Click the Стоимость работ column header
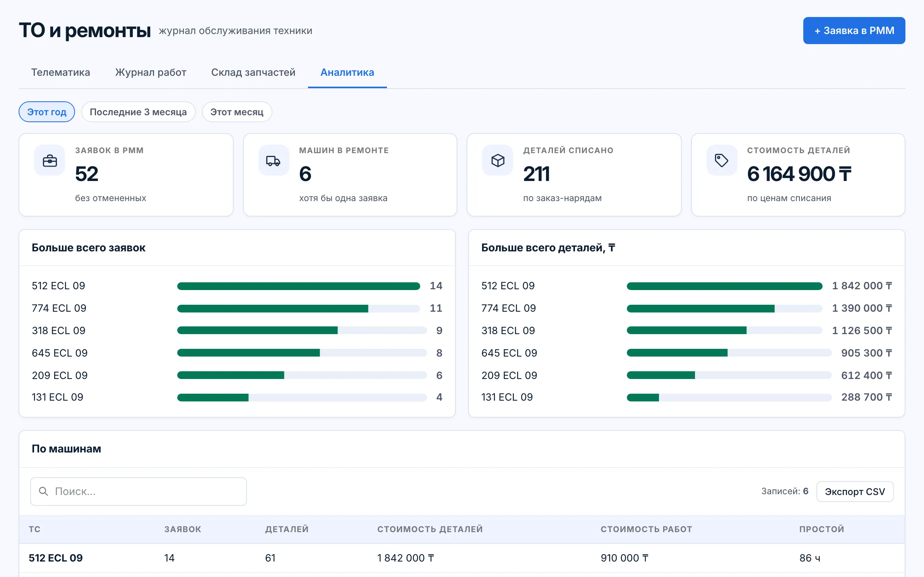This screenshot has width=924, height=577. click(646, 529)
